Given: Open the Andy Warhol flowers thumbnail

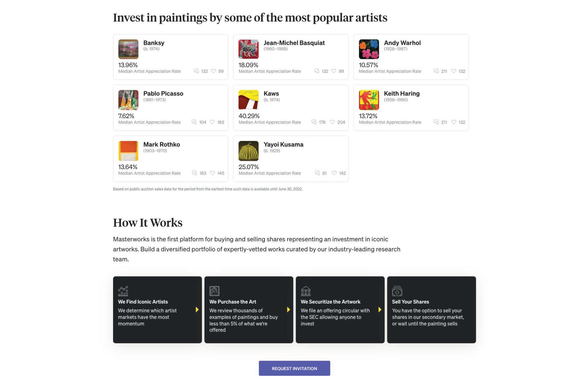Looking at the screenshot, I should pyautogui.click(x=369, y=49).
